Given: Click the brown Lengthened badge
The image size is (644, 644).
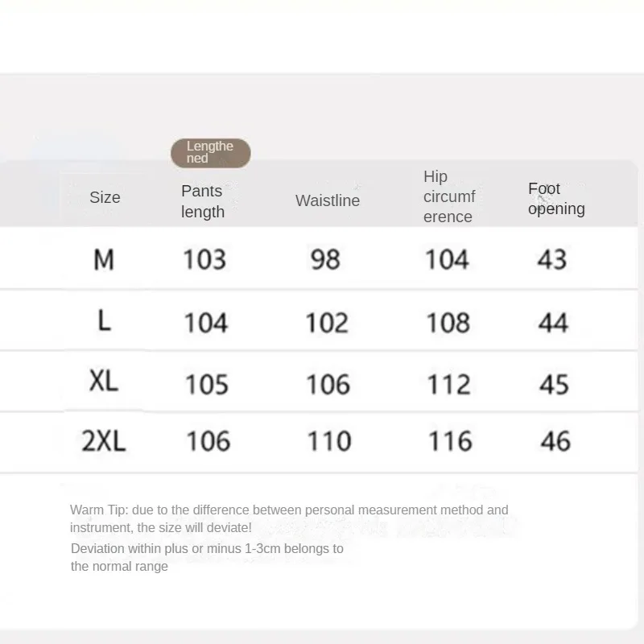Looking at the screenshot, I should pyautogui.click(x=210, y=153).
